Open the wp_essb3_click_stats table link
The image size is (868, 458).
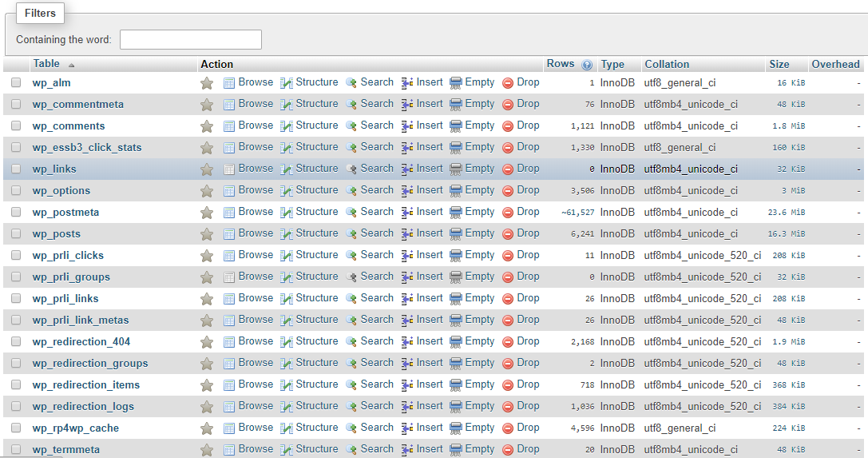click(86, 148)
